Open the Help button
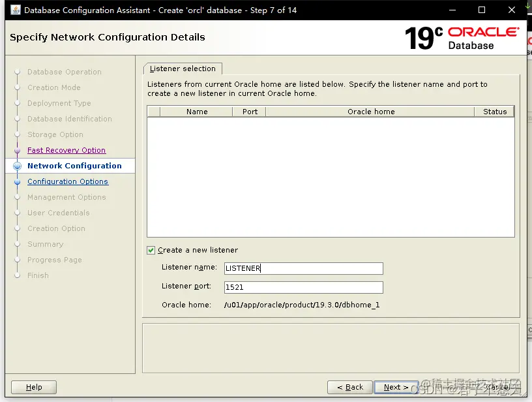Screen dimensions: 532x402 (x=34, y=387)
